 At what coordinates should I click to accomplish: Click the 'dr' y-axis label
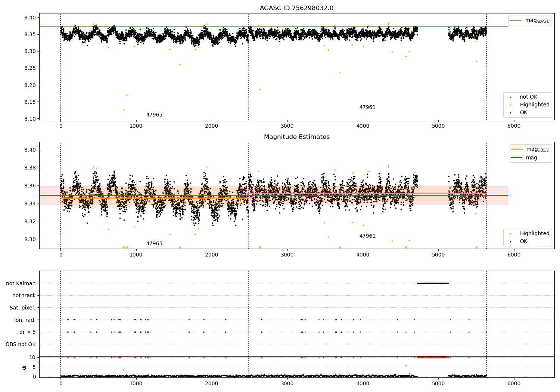tap(24, 367)
